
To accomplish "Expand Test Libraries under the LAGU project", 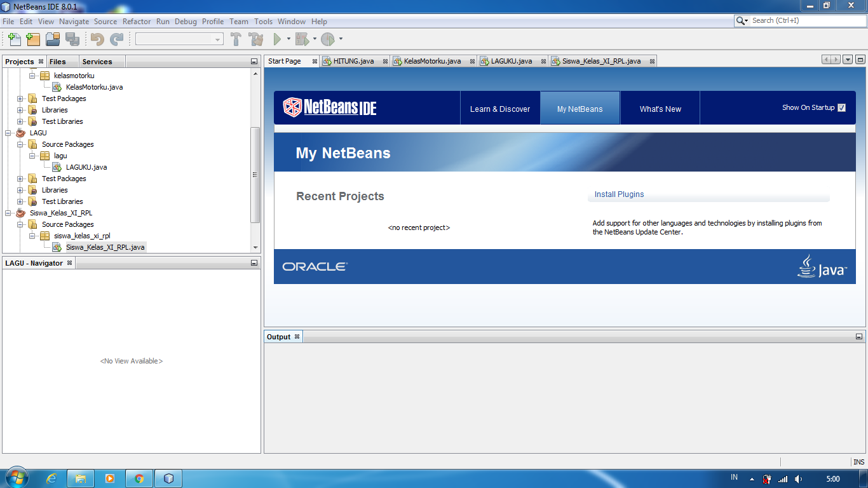I will click(20, 201).
